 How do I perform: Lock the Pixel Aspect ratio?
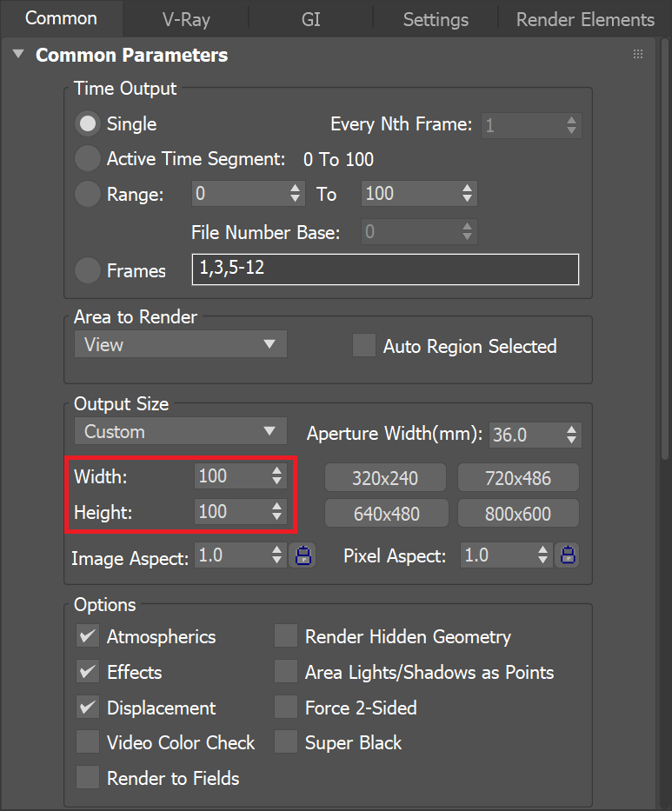566,555
